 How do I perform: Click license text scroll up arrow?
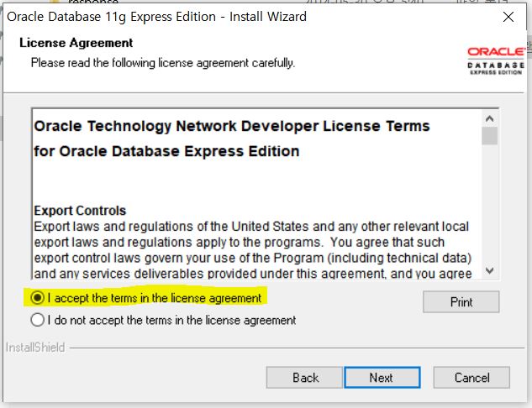(490, 119)
